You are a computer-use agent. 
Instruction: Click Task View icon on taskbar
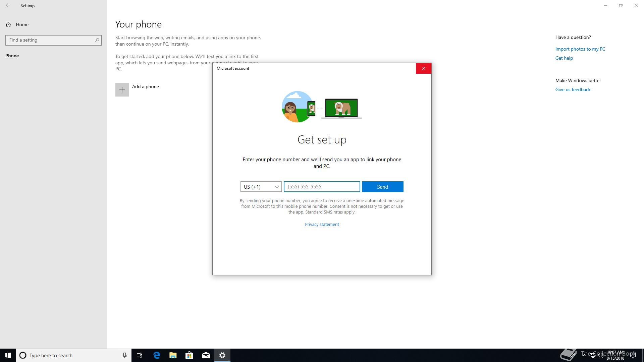pos(140,355)
